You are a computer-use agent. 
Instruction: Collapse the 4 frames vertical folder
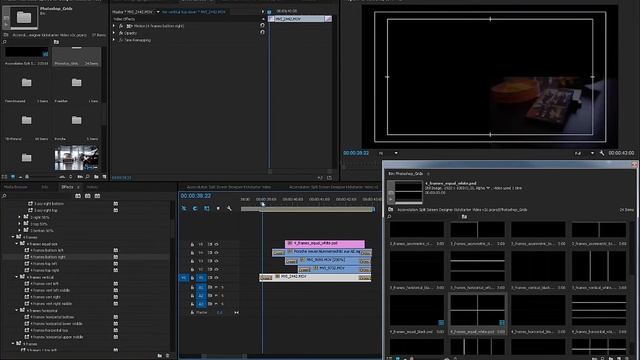pyautogui.click(x=17, y=277)
